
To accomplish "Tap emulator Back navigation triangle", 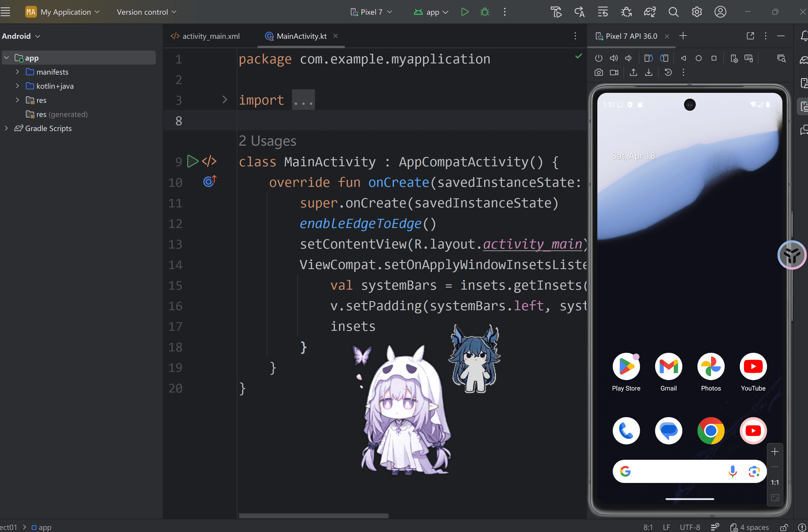I will click(683, 58).
